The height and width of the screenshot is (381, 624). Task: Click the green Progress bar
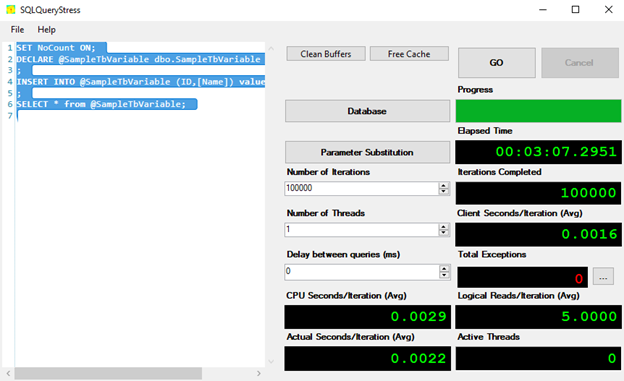click(x=538, y=111)
